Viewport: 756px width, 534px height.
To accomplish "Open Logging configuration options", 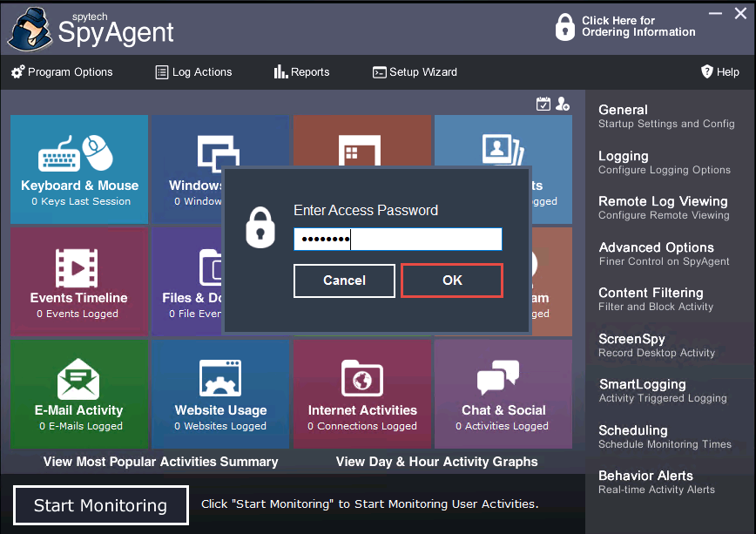I will point(665,163).
